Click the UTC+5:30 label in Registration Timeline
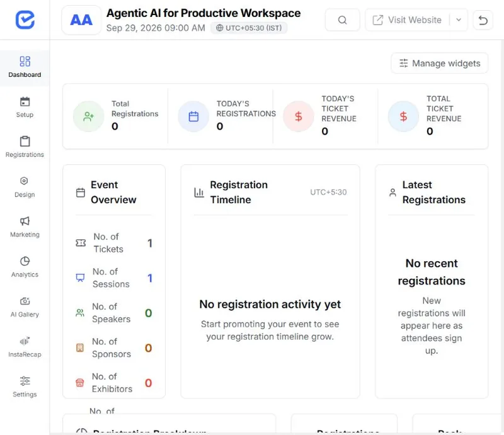 328,192
